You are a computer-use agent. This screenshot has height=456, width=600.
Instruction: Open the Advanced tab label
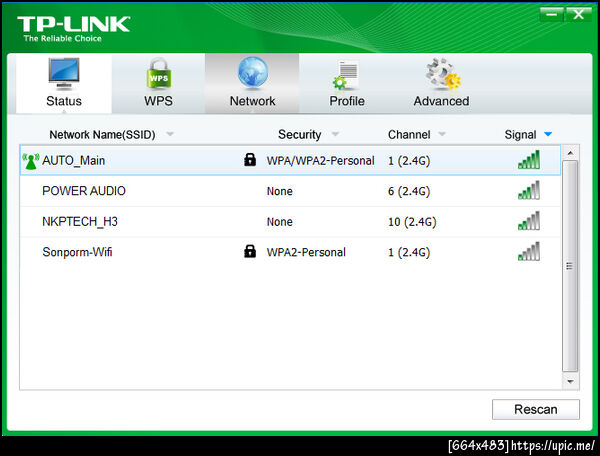(441, 101)
